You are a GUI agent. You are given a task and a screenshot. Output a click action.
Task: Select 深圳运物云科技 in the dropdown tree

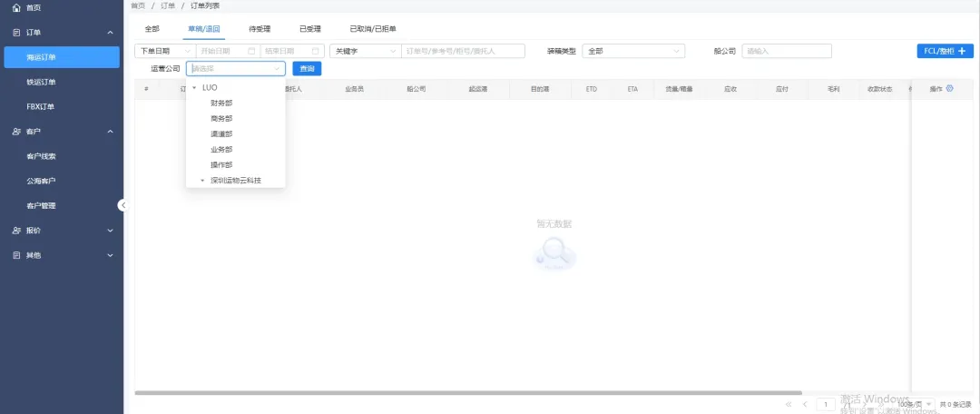pyautogui.click(x=236, y=180)
